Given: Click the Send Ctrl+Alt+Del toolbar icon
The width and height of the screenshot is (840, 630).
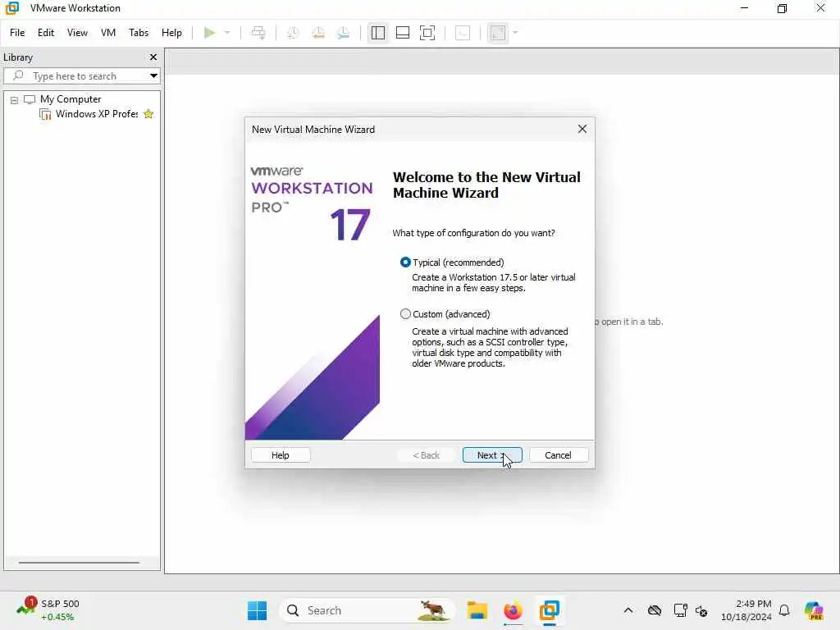Looking at the screenshot, I should [258, 33].
